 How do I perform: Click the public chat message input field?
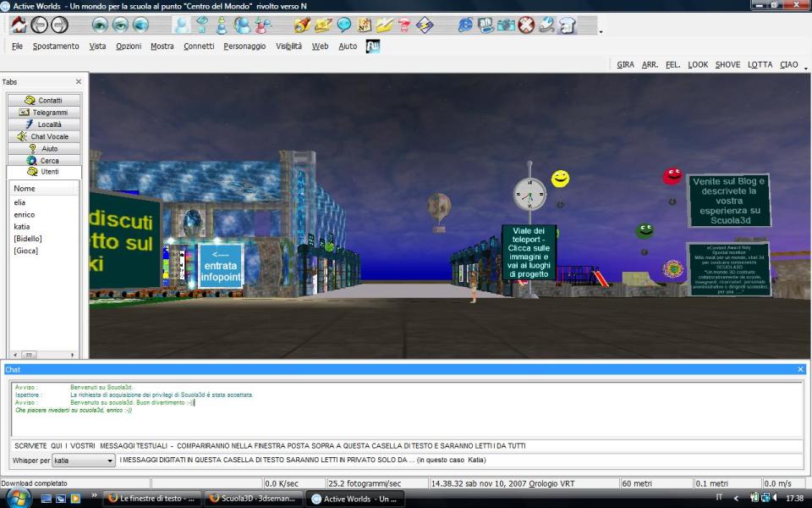407,446
